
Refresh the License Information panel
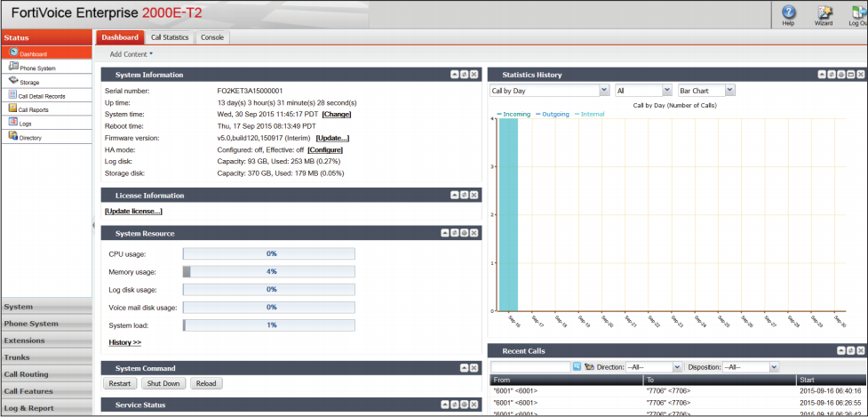pos(465,195)
